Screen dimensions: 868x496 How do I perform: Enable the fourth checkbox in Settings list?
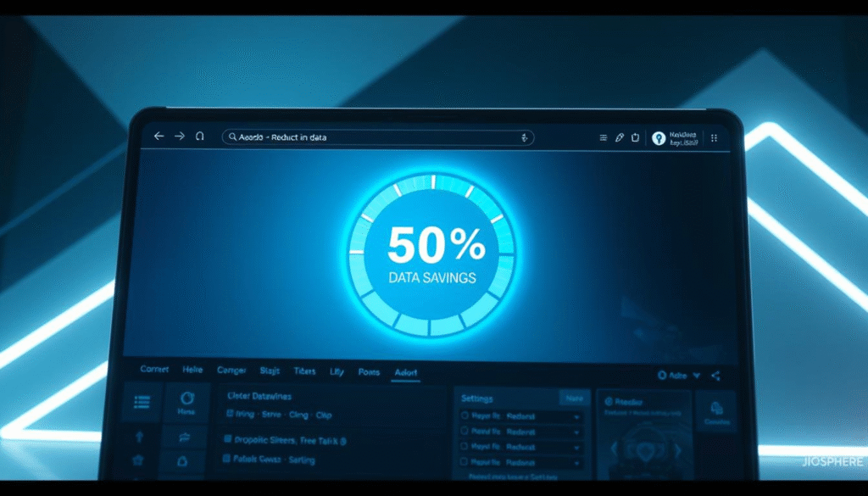[x=464, y=462]
